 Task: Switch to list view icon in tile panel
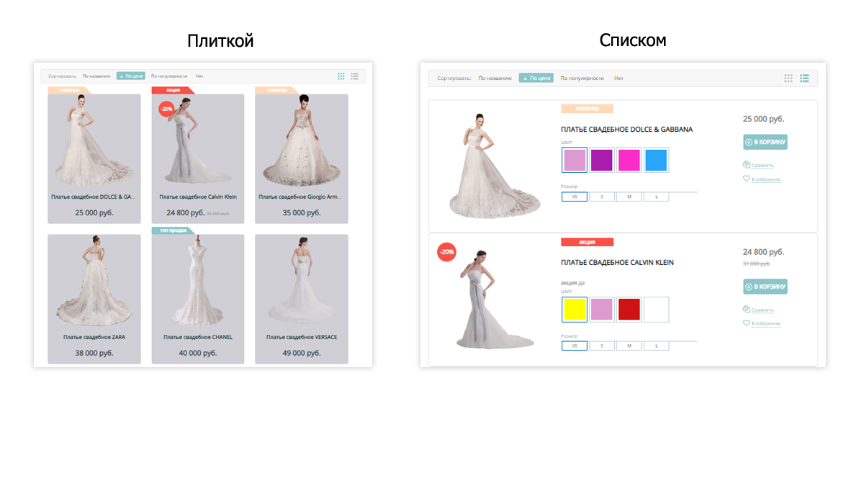(x=354, y=76)
